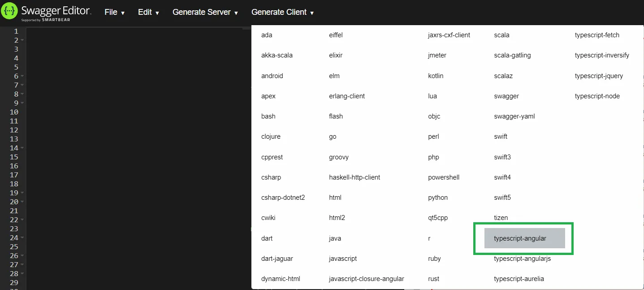Choose javascript-closure-angular generator
644x290 pixels.
(x=366, y=279)
